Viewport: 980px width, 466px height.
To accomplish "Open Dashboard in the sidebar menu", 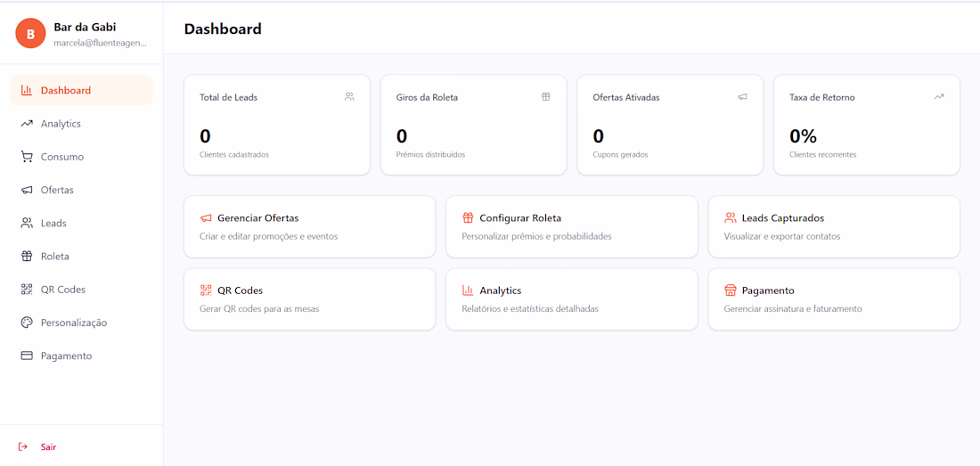I will [x=81, y=90].
